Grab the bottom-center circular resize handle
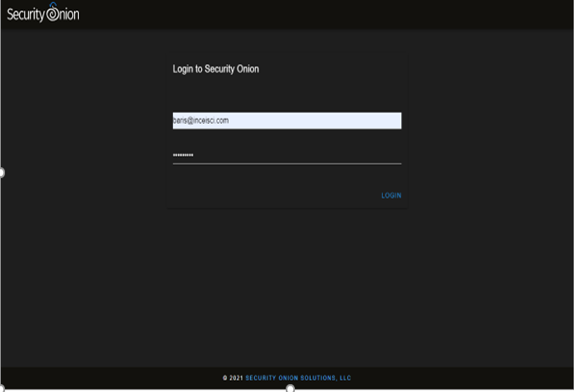This screenshot has width=574, height=392. (x=290, y=389)
